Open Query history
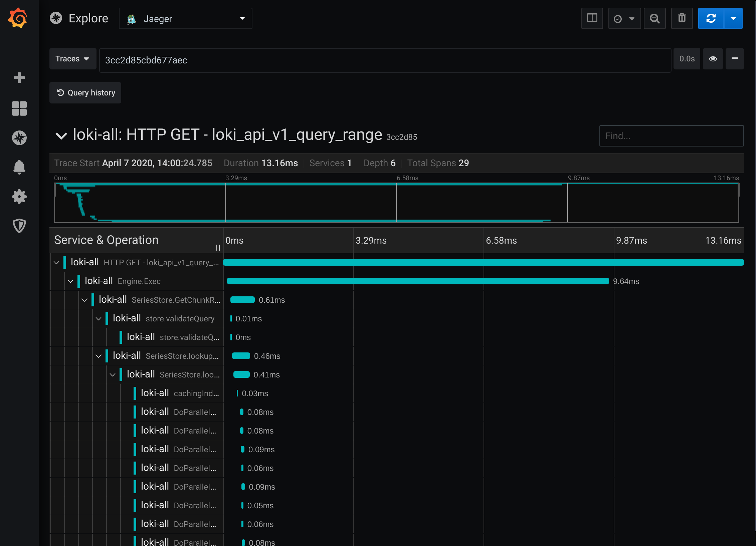This screenshot has height=546, width=756. coord(85,93)
